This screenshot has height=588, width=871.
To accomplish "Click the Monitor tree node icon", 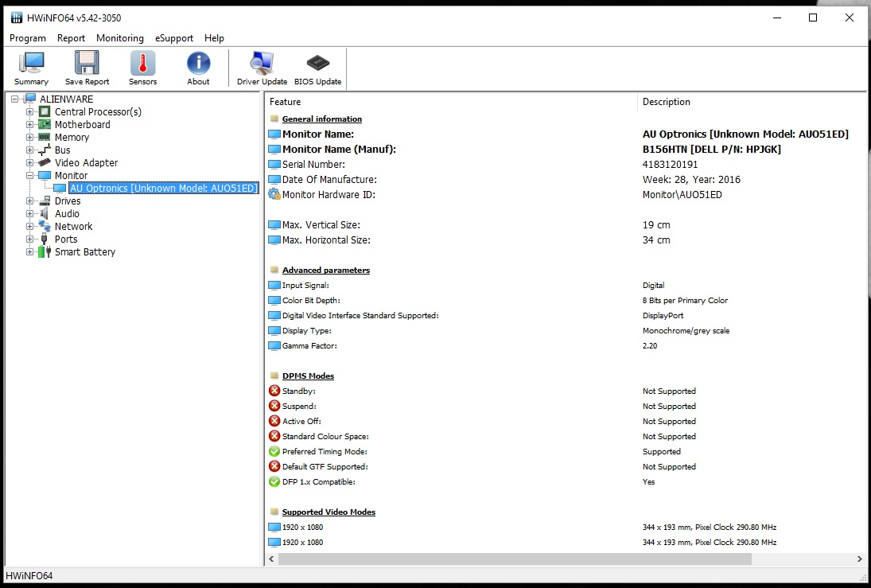I will 45,175.
